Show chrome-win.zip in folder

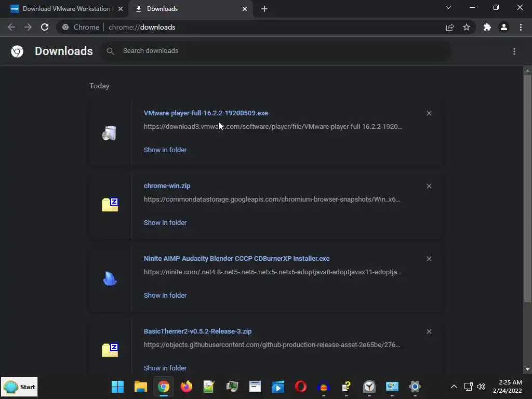pos(165,222)
